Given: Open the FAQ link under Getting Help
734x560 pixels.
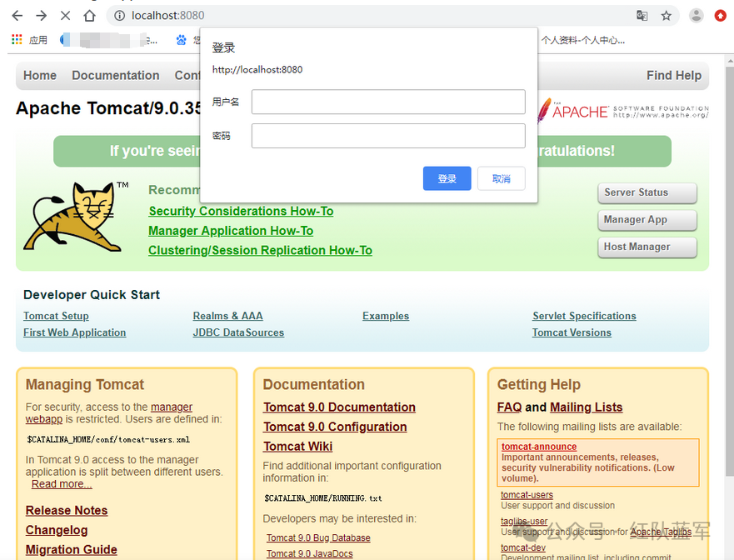Looking at the screenshot, I should (509, 407).
